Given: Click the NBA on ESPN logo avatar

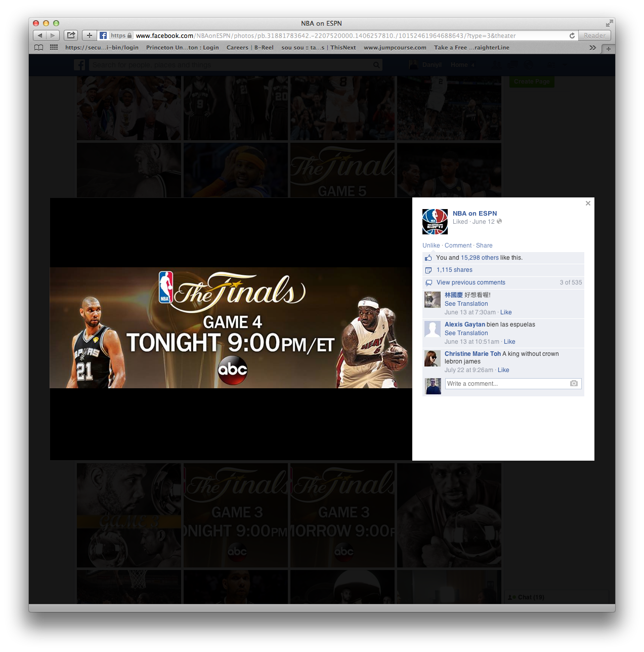Looking at the screenshot, I should 435,222.
